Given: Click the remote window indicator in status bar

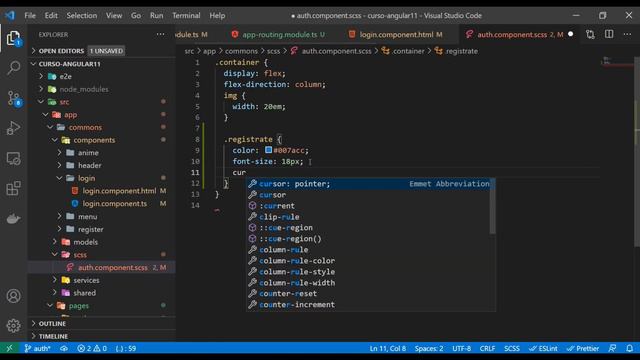Looking at the screenshot, I should pyautogui.click(x=9, y=348).
